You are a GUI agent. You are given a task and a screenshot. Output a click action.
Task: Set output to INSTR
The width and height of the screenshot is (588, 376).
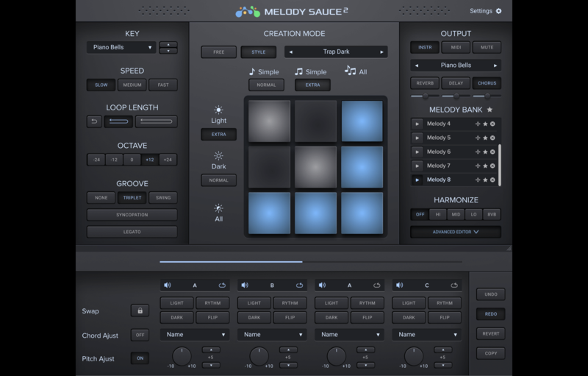(425, 47)
